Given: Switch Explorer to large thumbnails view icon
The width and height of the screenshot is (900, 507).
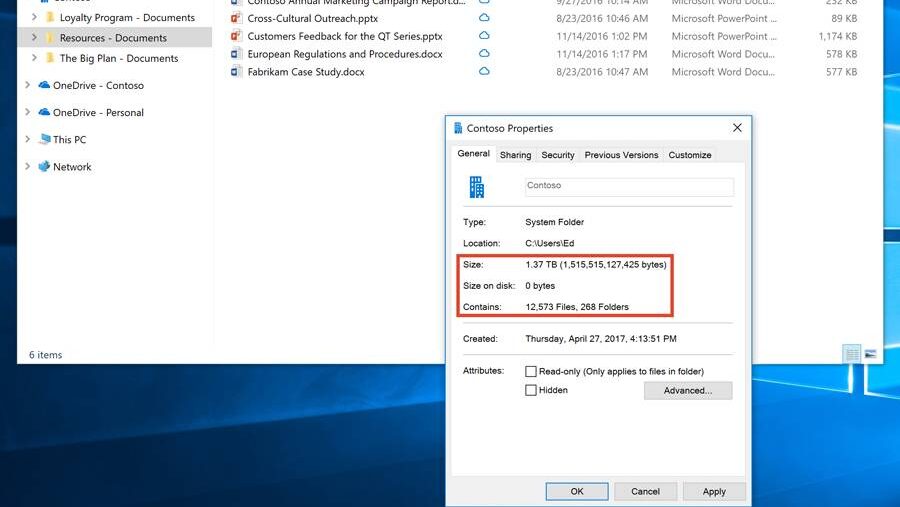Looking at the screenshot, I should point(870,354).
